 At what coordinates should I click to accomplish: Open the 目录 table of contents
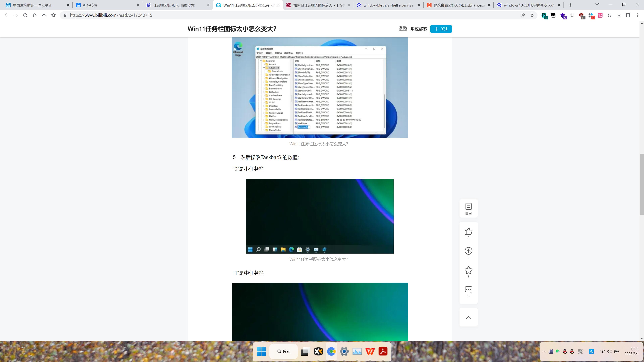click(x=468, y=209)
